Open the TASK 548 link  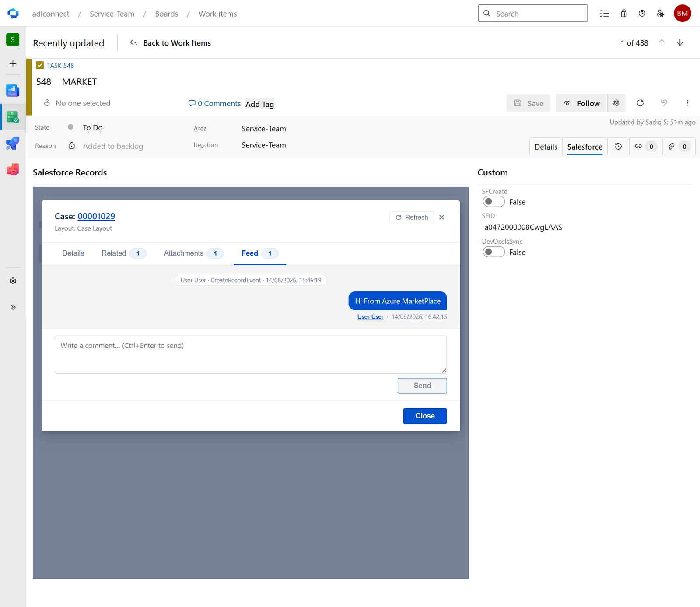point(60,65)
